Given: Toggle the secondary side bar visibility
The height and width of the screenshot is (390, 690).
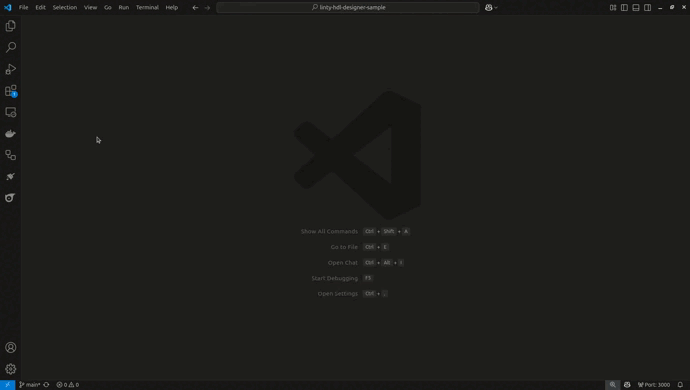Looking at the screenshot, I should 647,7.
